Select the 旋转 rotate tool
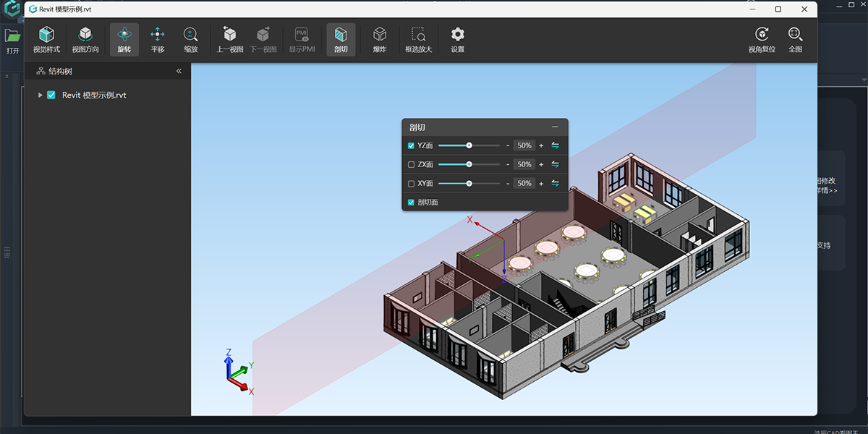Screen dimensions: 868x434 124,39
